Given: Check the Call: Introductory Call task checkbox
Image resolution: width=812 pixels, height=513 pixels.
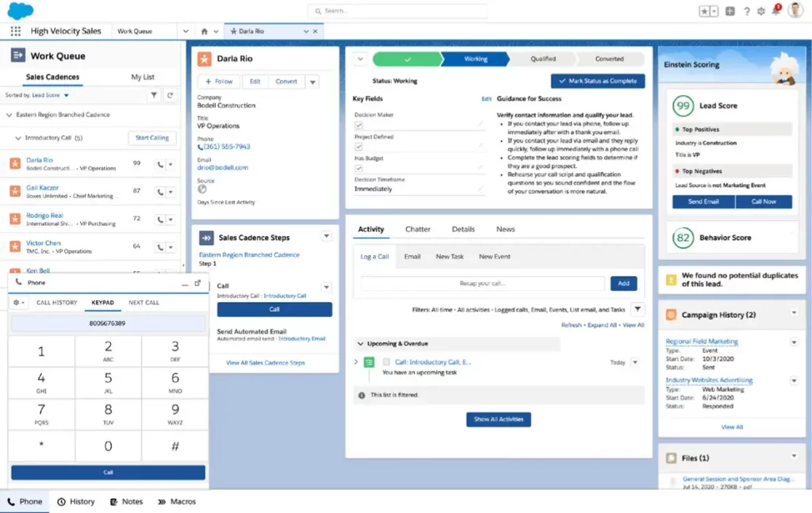Looking at the screenshot, I should pos(386,362).
